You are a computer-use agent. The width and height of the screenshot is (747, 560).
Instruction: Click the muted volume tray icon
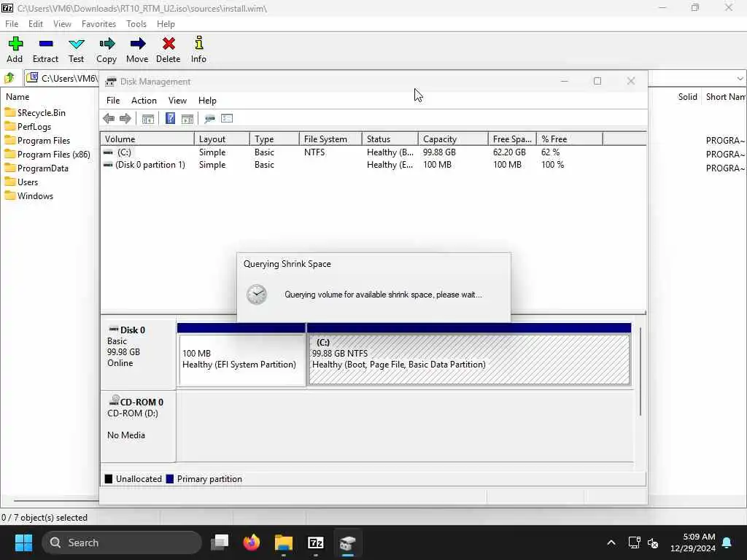coord(653,542)
